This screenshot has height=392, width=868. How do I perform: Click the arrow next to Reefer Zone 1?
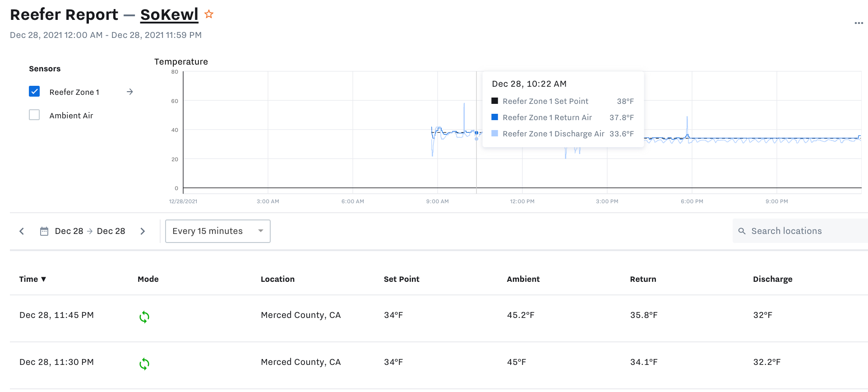(130, 92)
